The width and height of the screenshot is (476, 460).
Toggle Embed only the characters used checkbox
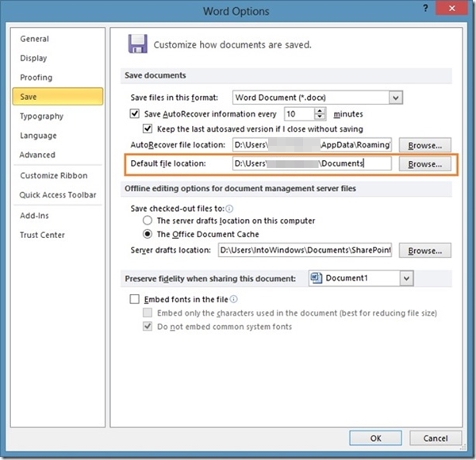tap(148, 312)
